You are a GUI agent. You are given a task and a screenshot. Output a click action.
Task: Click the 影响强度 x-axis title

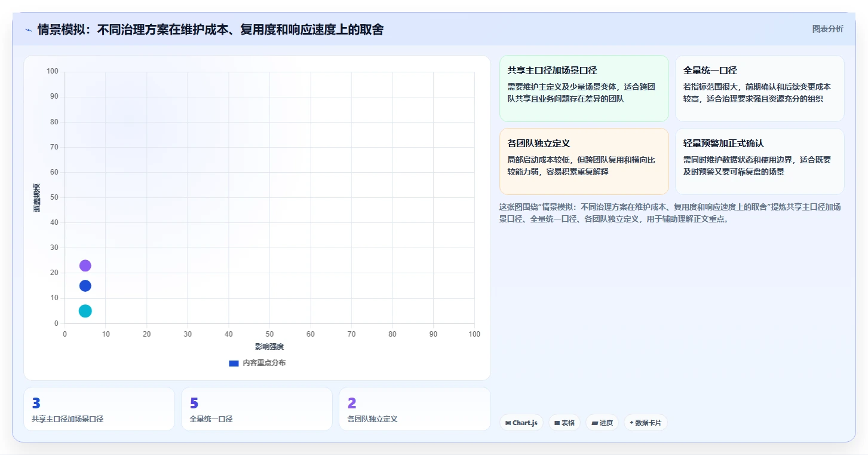pos(269,347)
